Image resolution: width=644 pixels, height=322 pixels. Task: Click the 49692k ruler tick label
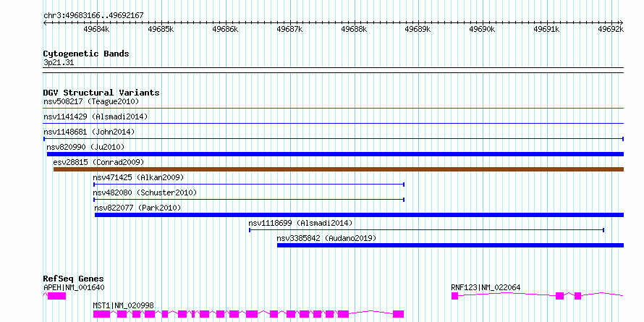click(611, 29)
